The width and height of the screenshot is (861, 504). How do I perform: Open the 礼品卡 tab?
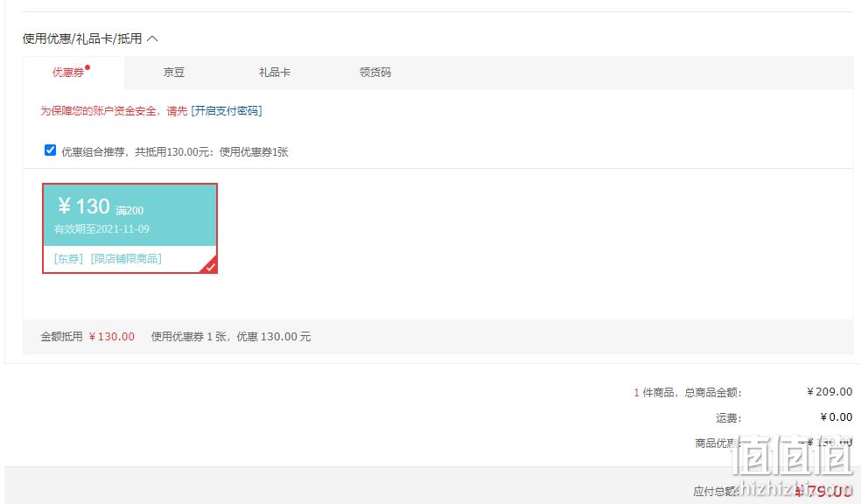pos(275,73)
